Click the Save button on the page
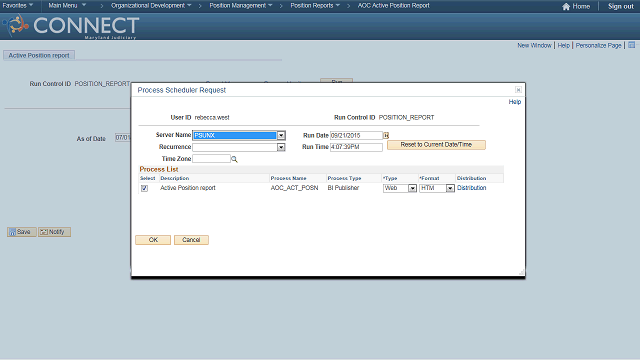 (22, 232)
